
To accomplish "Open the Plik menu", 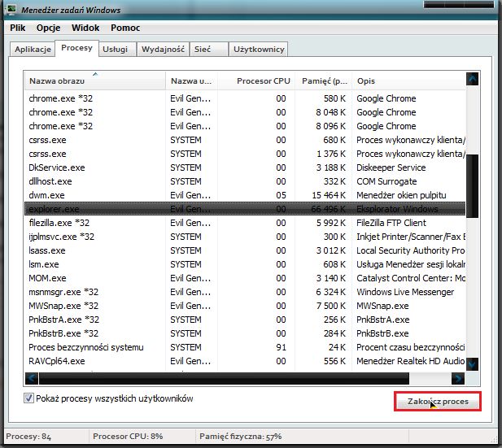I will [18, 28].
